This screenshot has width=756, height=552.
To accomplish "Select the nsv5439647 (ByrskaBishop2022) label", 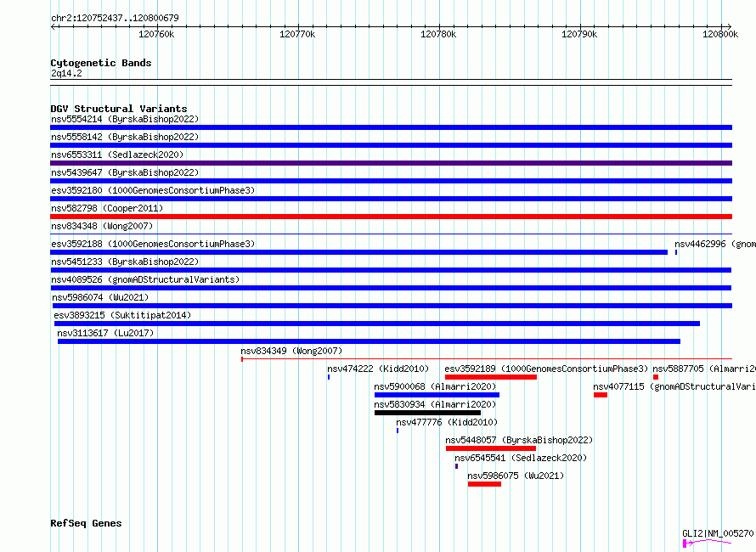I will coord(125,172).
